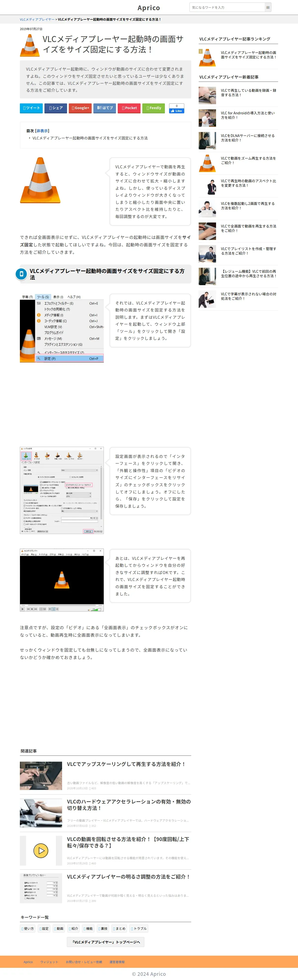Select the 使い方 keyword tag

(28, 929)
